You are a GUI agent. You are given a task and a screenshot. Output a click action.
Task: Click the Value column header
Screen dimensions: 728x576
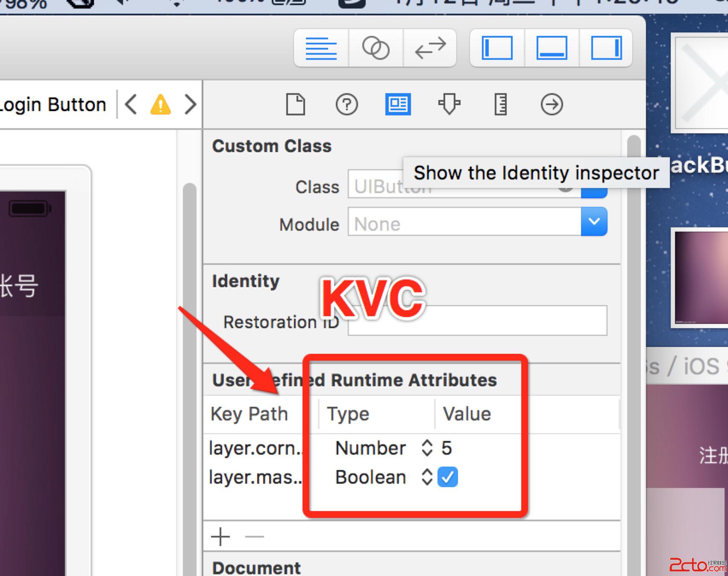467,414
